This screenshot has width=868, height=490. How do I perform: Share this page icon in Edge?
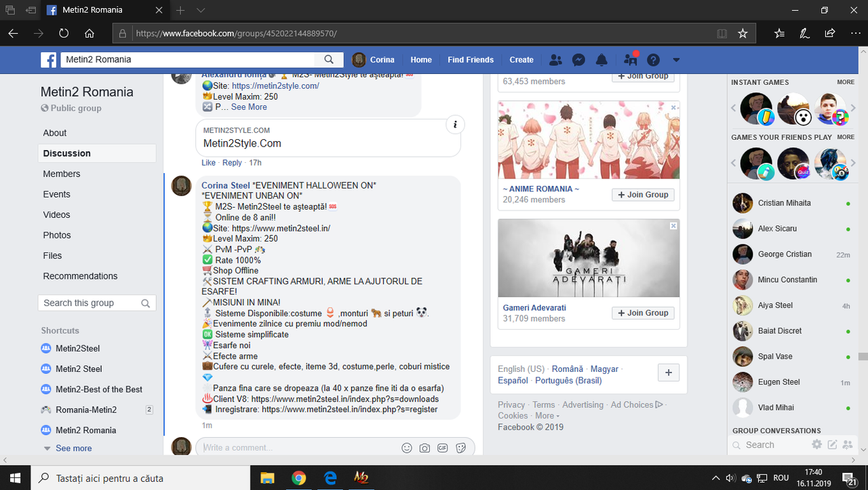(829, 33)
